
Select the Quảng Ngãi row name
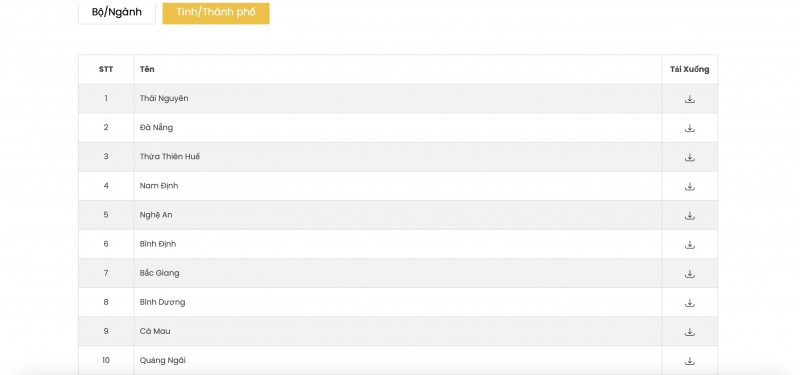pyautogui.click(x=163, y=360)
